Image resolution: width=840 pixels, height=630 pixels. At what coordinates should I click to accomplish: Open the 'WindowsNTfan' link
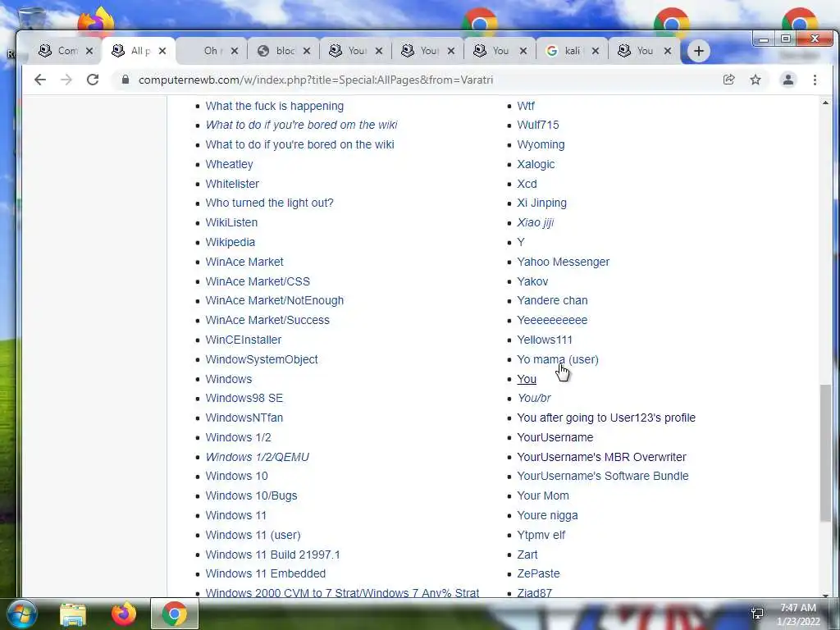click(244, 418)
